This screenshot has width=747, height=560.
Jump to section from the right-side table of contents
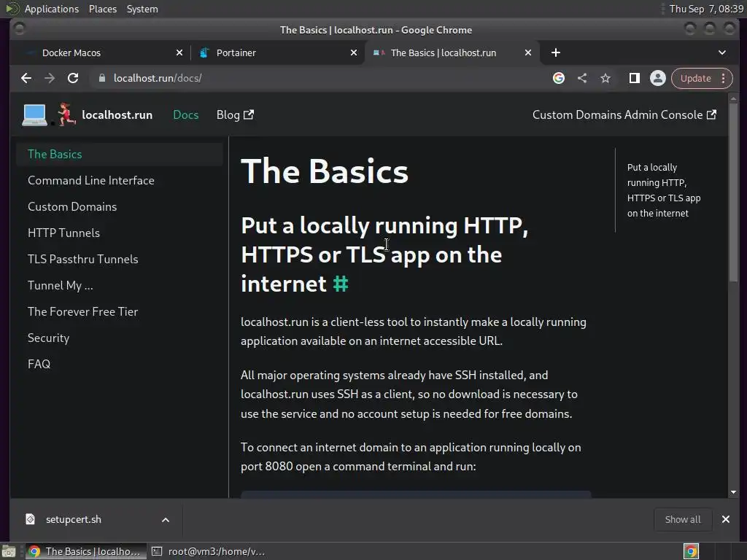(x=664, y=190)
